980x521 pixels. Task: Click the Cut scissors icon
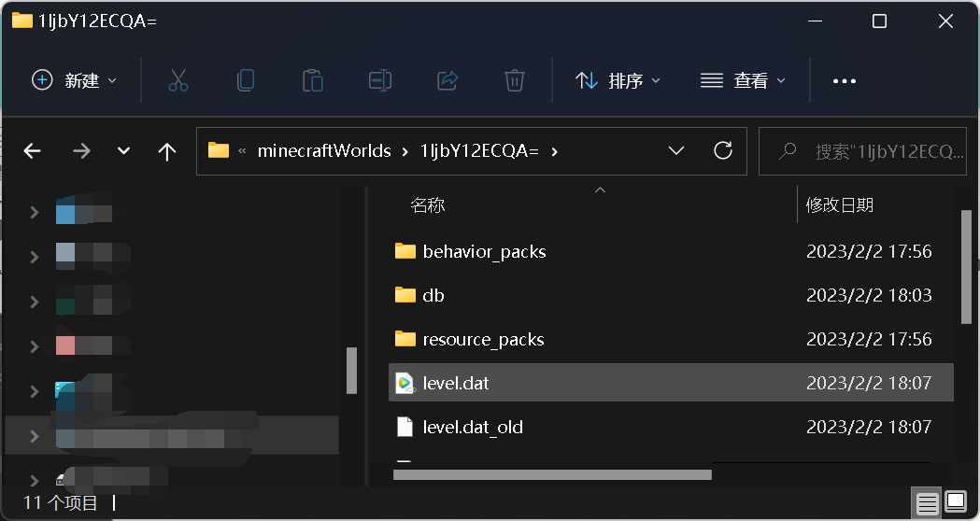point(178,80)
